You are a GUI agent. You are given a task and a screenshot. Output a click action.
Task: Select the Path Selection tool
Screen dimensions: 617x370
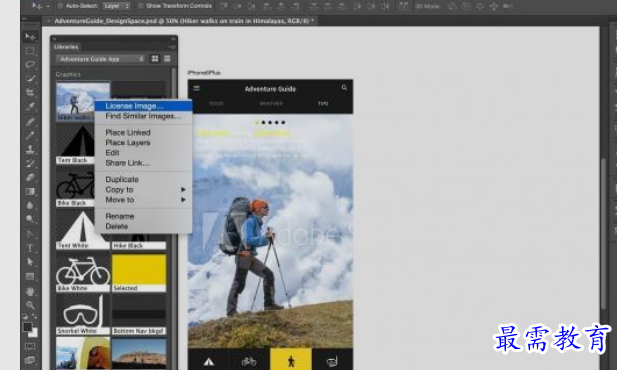click(30, 262)
